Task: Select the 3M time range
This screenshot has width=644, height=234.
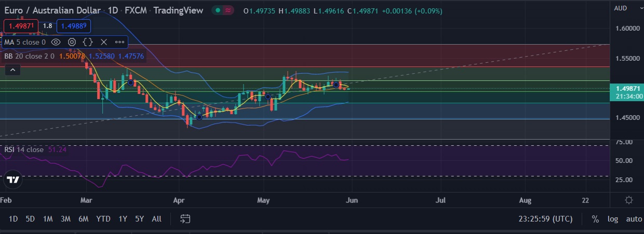Action: [65, 219]
